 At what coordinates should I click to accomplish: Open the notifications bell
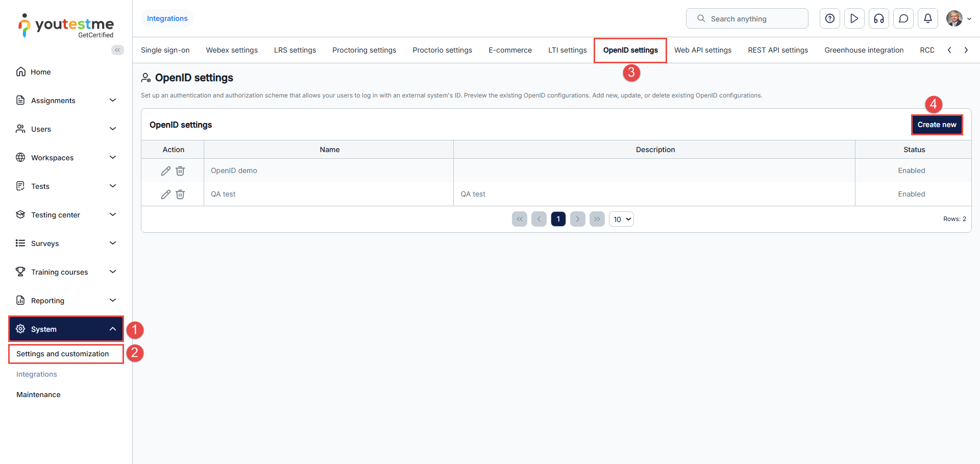927,19
